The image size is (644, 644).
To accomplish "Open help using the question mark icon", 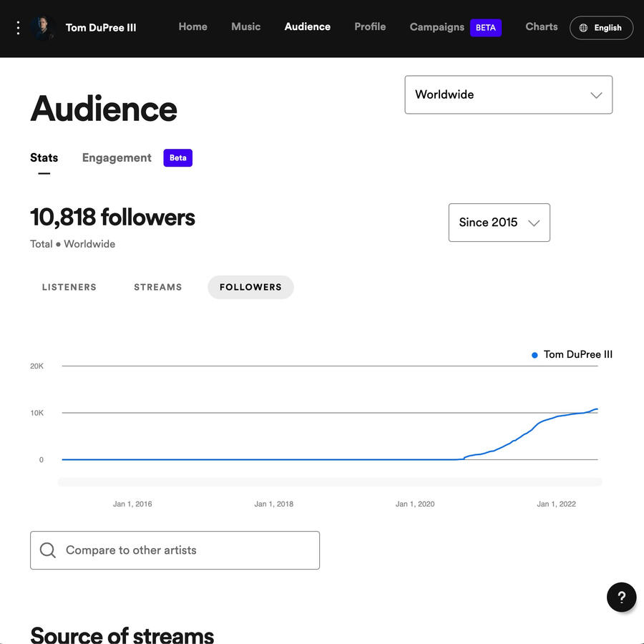I will (621, 597).
